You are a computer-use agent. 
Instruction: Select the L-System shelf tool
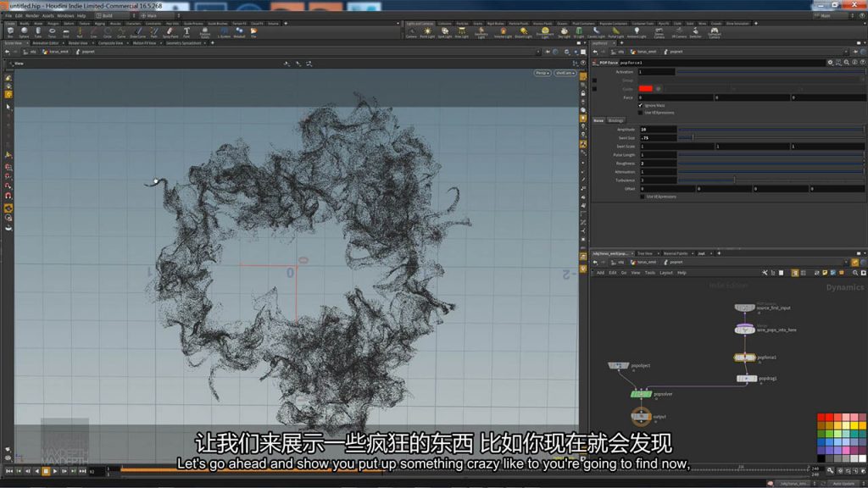pos(224,32)
